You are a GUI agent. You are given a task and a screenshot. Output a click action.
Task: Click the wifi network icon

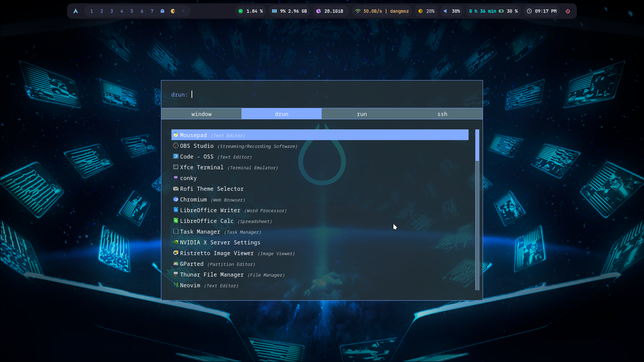click(358, 11)
